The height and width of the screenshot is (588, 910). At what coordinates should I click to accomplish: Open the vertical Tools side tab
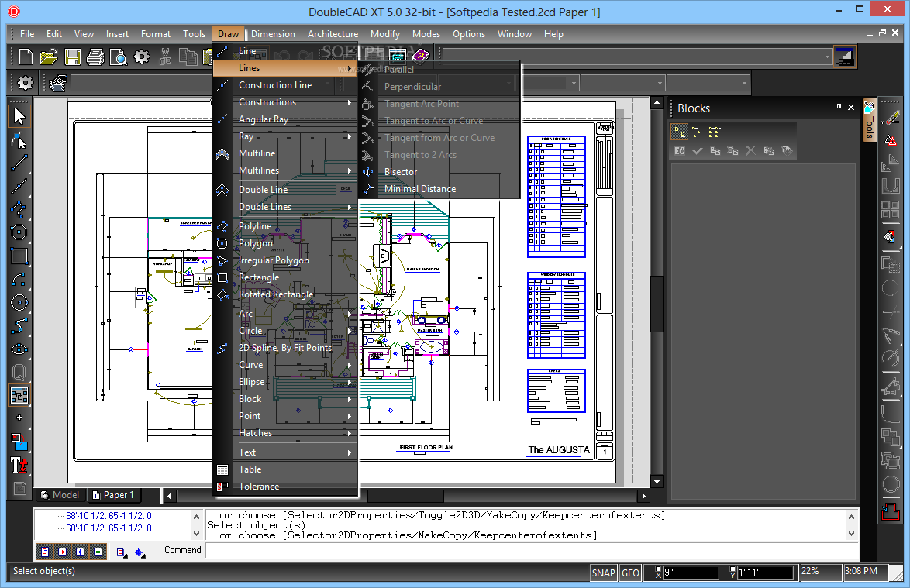tap(869, 121)
